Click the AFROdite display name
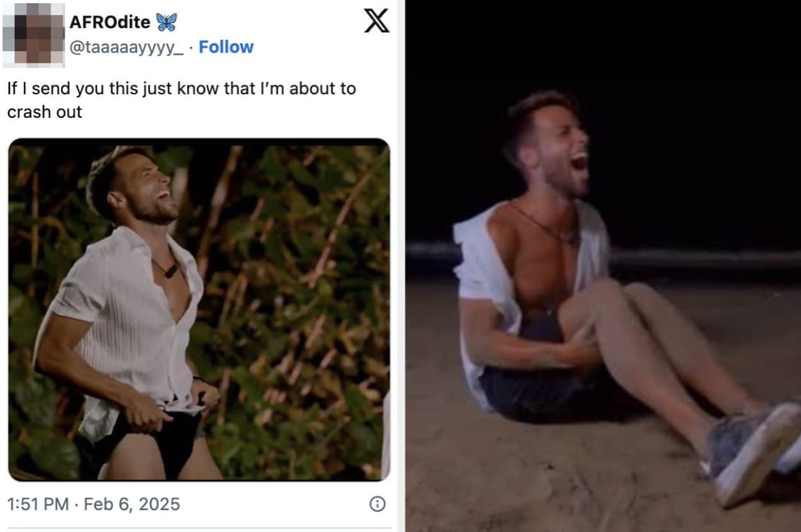Viewport: 801px width, 532px height. (110, 22)
